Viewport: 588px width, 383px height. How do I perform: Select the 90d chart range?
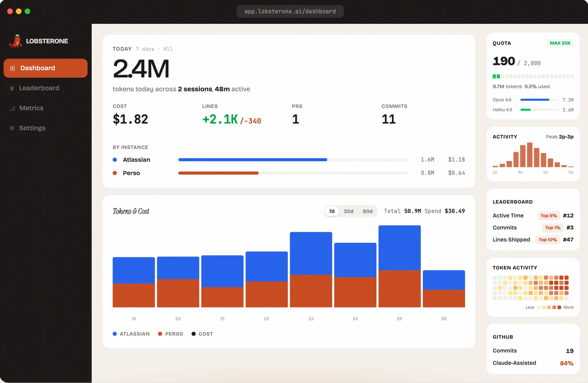pyautogui.click(x=367, y=211)
